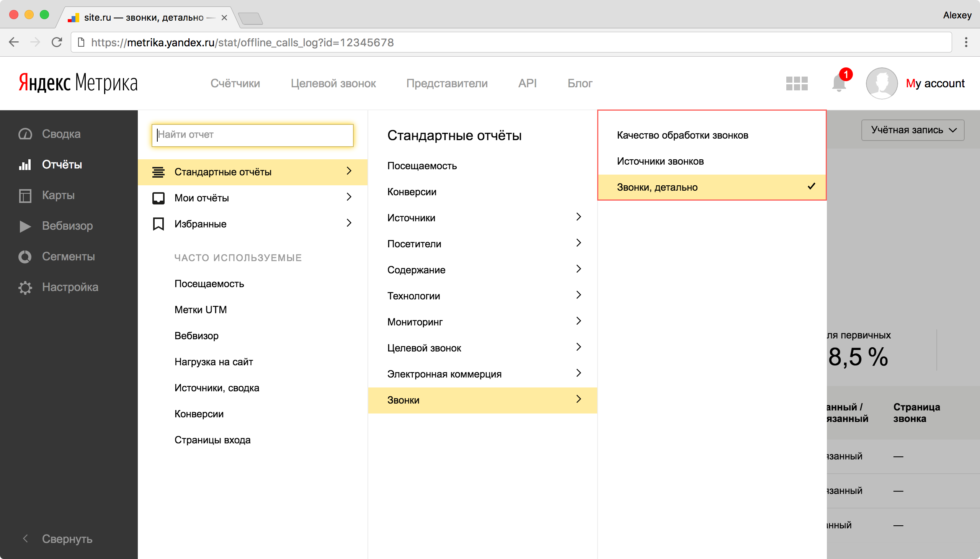The width and height of the screenshot is (980, 559).
Task: Open the My account link
Action: (x=935, y=83)
